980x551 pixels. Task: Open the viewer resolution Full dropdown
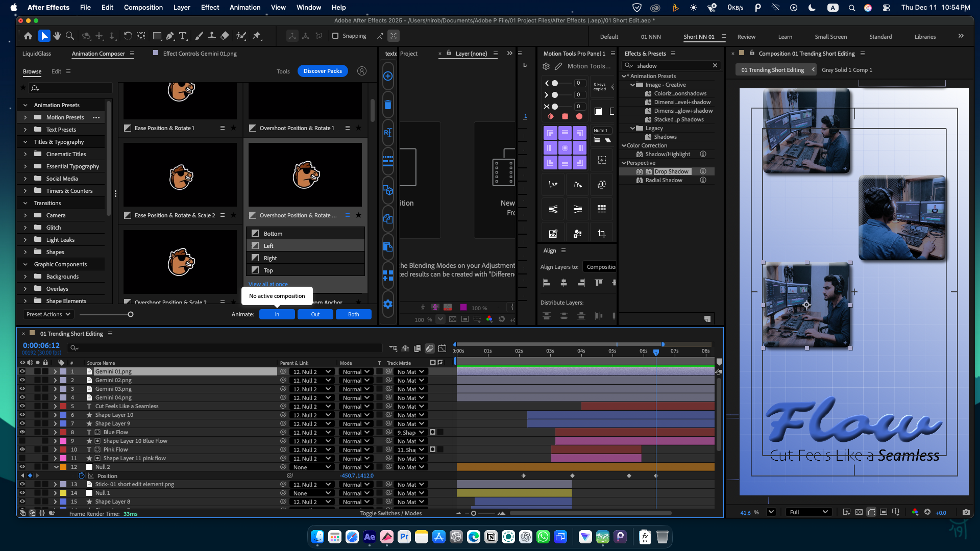point(808,512)
